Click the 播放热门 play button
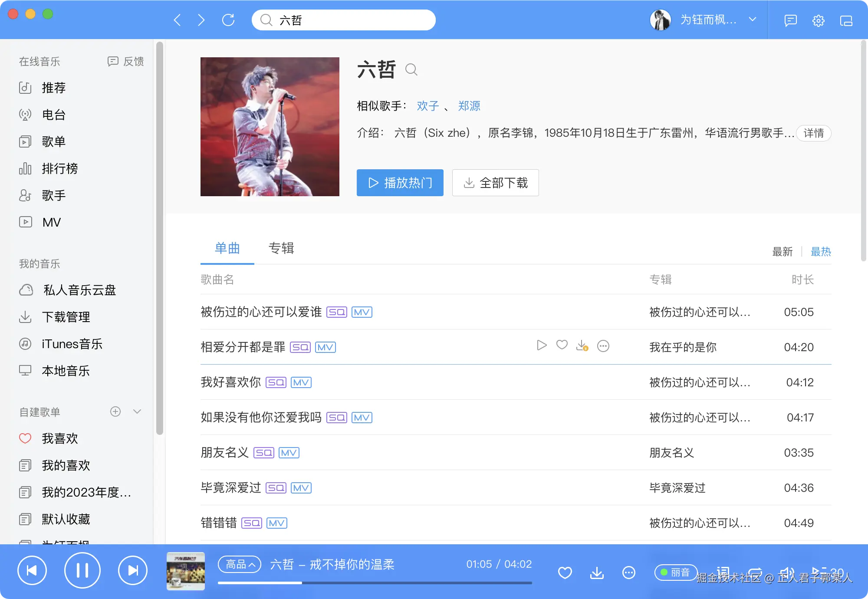 tap(400, 183)
